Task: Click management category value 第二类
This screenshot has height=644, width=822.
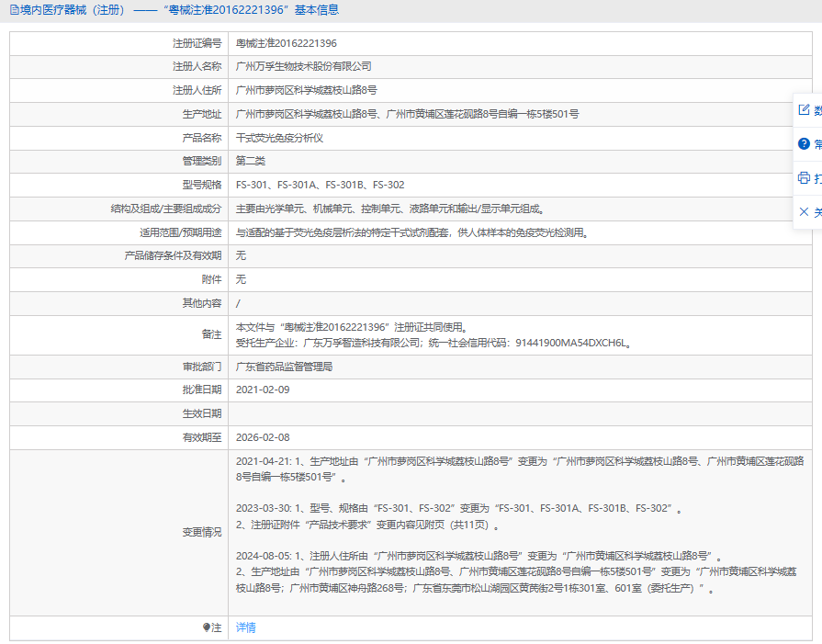Action: tap(251, 161)
